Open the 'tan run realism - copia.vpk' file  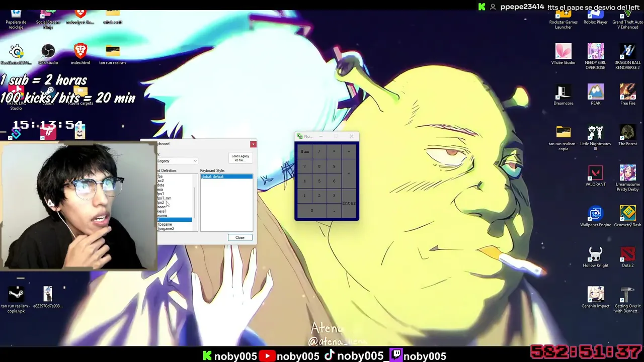coord(16,300)
